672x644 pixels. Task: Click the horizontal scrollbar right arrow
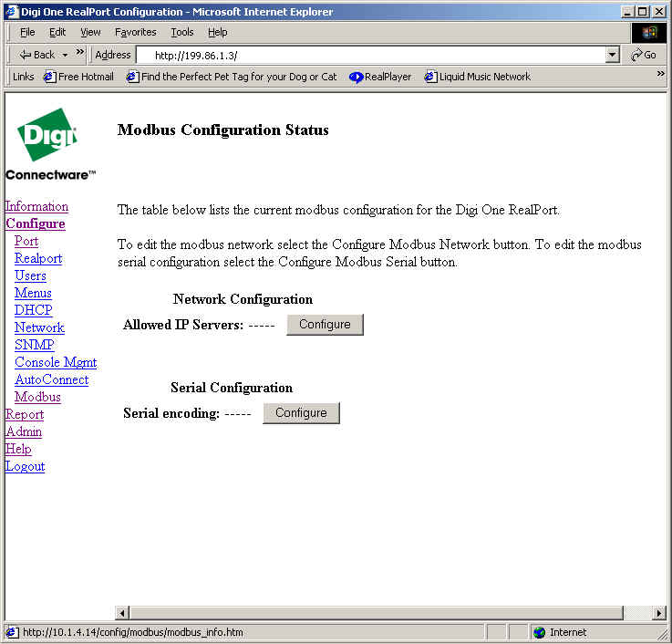pos(660,613)
